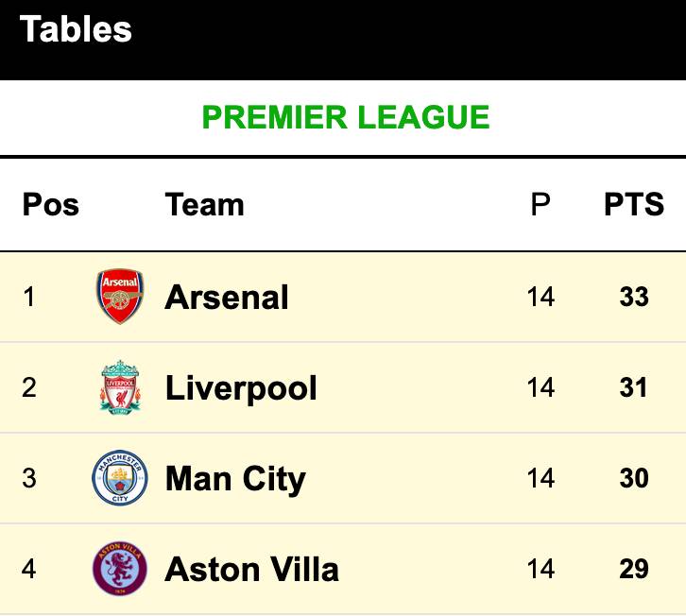This screenshot has width=686, height=616.
Task: Click the Arsenal club crest
Action: [120, 297]
